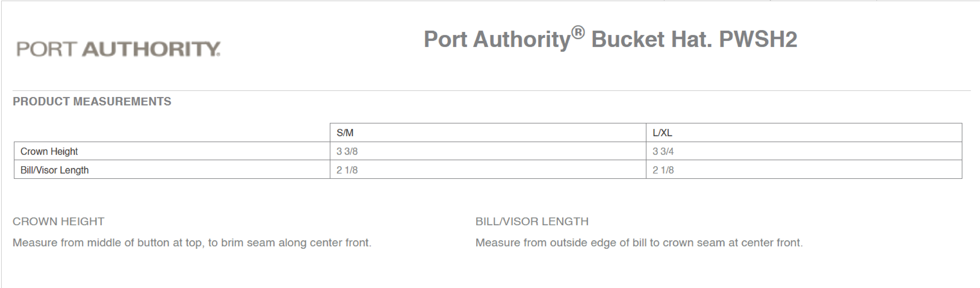This screenshot has height=288, width=980.
Task: Click the 3 3/4 crown height value
Action: click(x=663, y=151)
